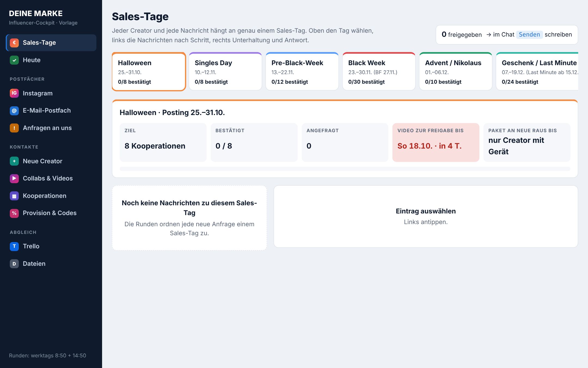Open Neue Creator plus icon

click(x=14, y=161)
